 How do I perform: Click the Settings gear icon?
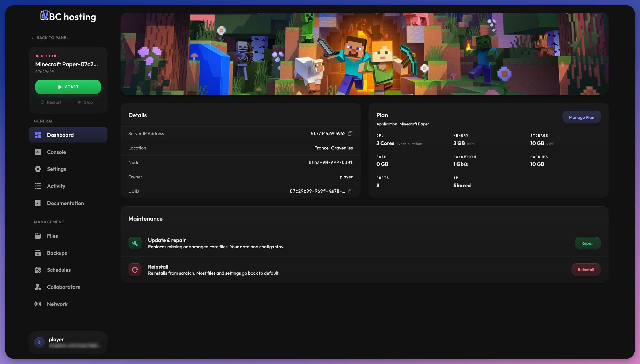pos(38,169)
